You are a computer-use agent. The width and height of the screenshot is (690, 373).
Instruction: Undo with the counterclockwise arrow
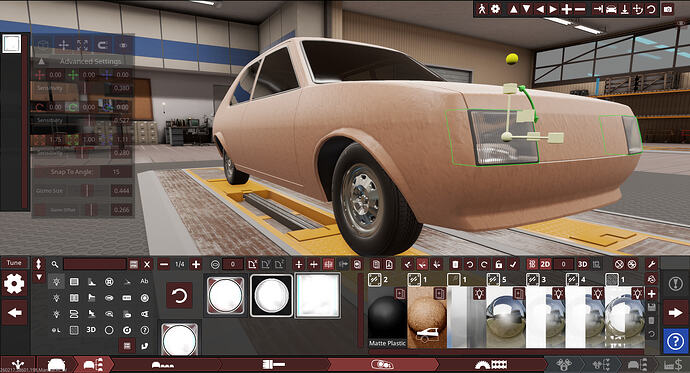[x=470, y=264]
